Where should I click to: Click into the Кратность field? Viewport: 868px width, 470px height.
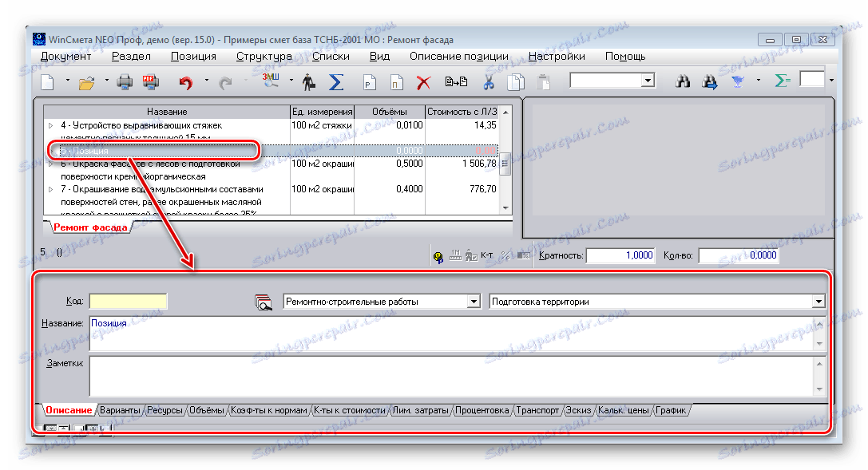pyautogui.click(x=620, y=255)
